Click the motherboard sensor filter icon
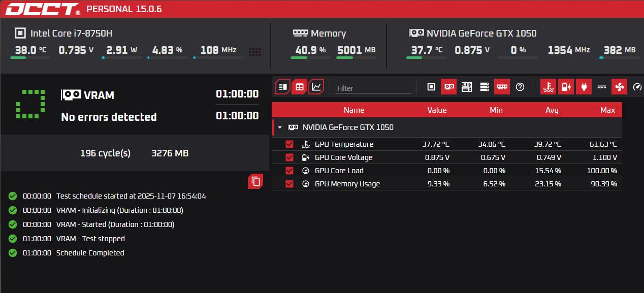 [x=466, y=87]
